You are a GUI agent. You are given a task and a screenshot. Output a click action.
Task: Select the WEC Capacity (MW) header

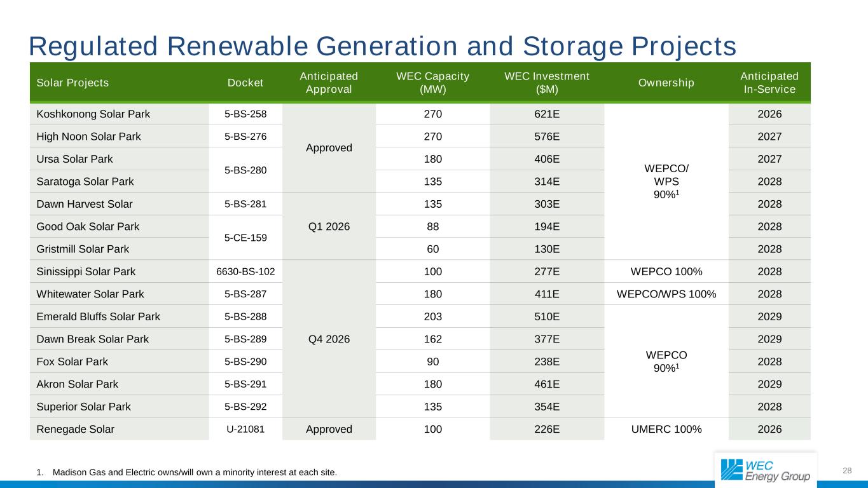(432, 83)
